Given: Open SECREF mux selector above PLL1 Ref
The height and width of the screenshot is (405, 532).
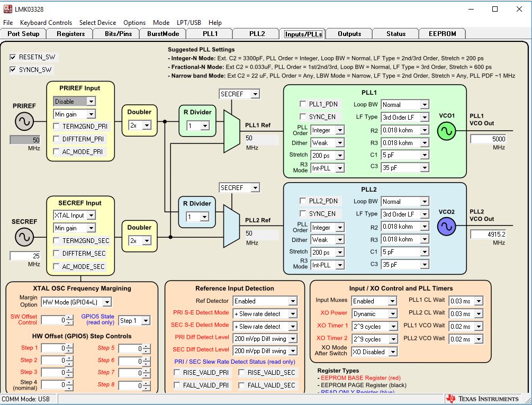Looking at the screenshot, I should tap(256, 94).
